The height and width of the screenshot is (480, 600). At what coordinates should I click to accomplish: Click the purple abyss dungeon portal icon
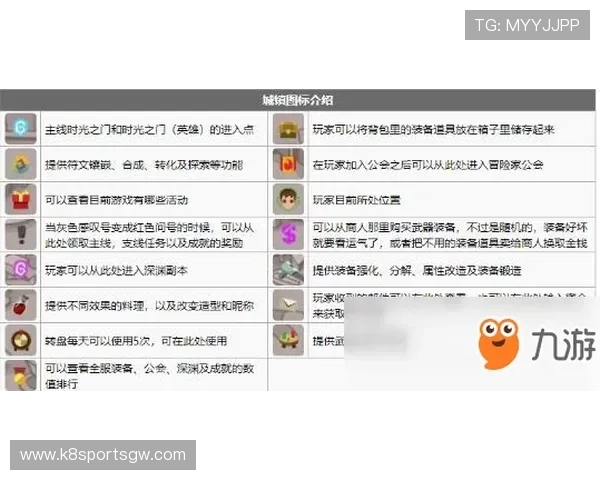pos(21,270)
